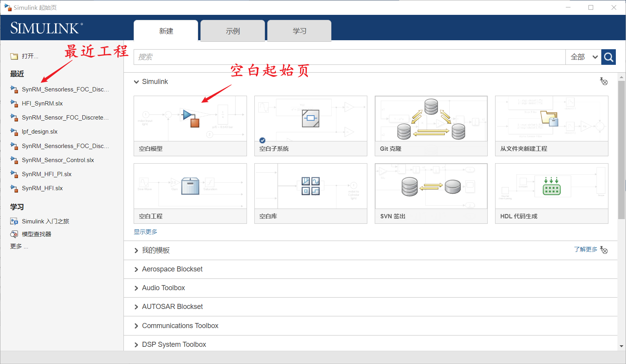Click the Learn more (了解更多) link
The width and height of the screenshot is (626, 364).
[585, 249]
